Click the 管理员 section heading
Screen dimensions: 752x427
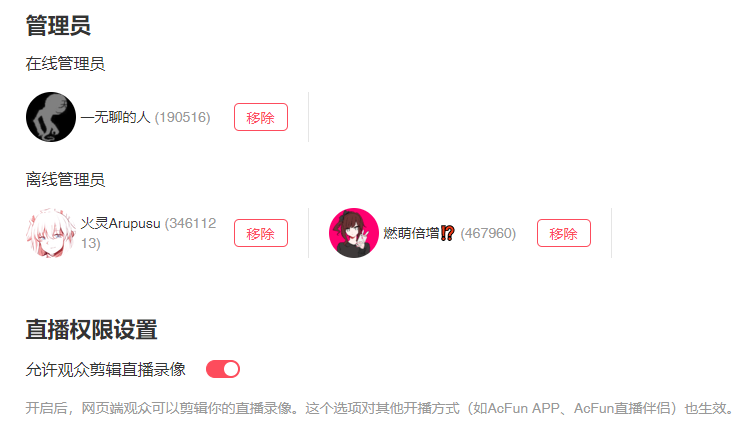pyautogui.click(x=58, y=25)
